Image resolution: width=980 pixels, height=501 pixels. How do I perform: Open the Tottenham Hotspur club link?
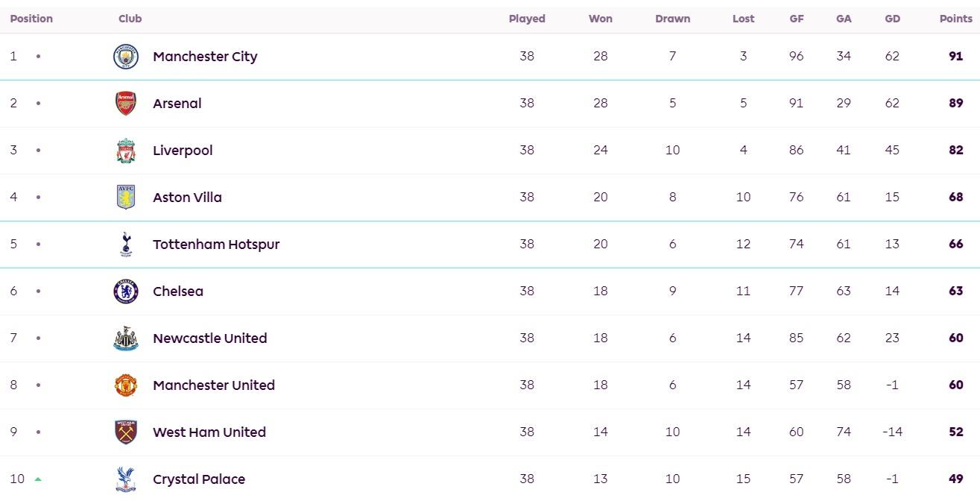pyautogui.click(x=216, y=245)
